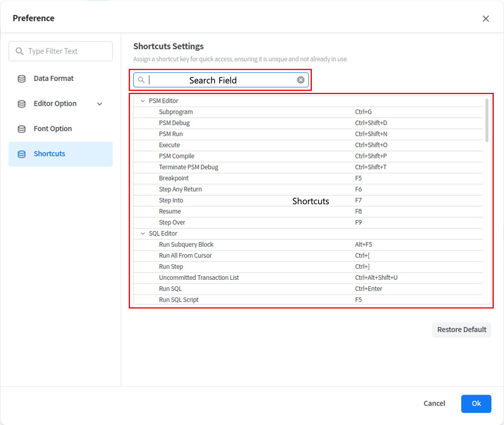Collapse the PSM Editor group
Image resolution: width=504 pixels, height=425 pixels.
tap(143, 101)
